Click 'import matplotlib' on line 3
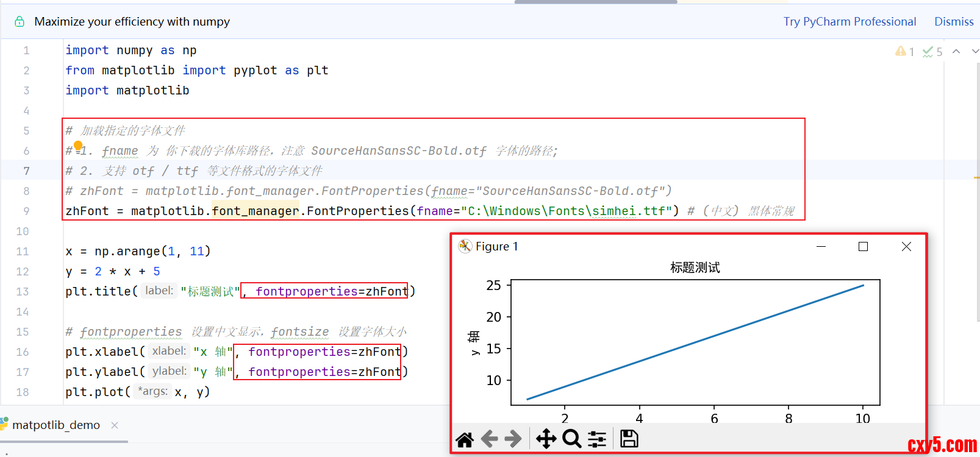The image size is (980, 457). (x=127, y=91)
